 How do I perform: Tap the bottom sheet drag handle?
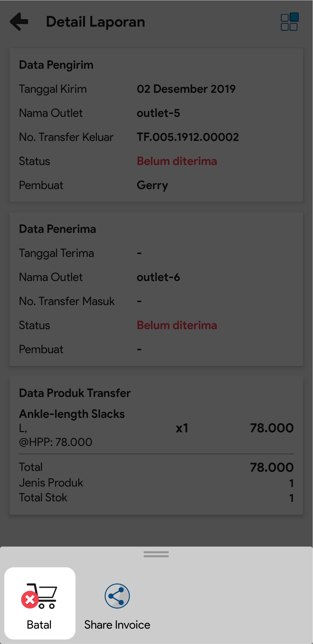point(156,554)
